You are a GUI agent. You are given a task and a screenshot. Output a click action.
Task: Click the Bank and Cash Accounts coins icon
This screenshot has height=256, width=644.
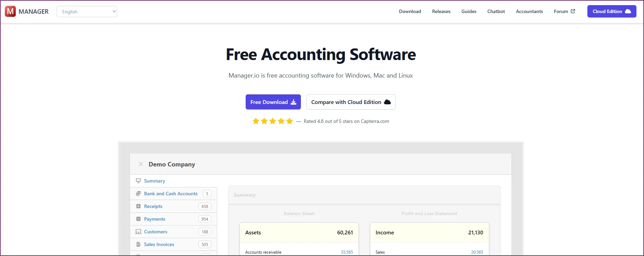coord(138,194)
